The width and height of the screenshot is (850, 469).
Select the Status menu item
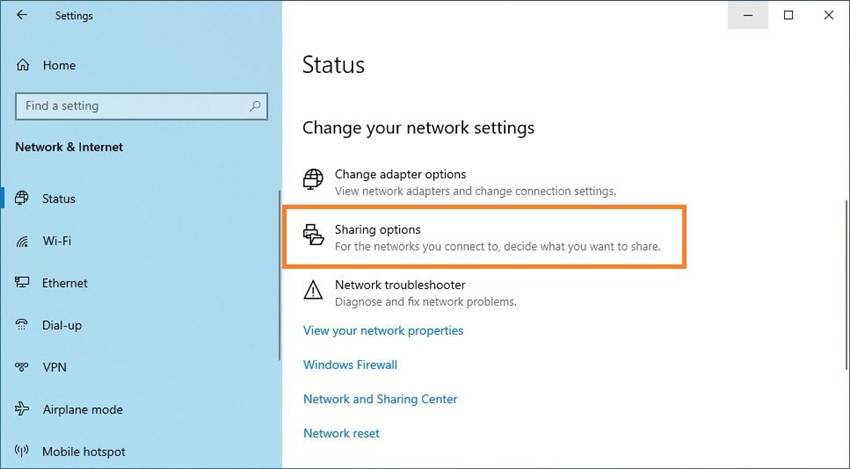point(58,199)
